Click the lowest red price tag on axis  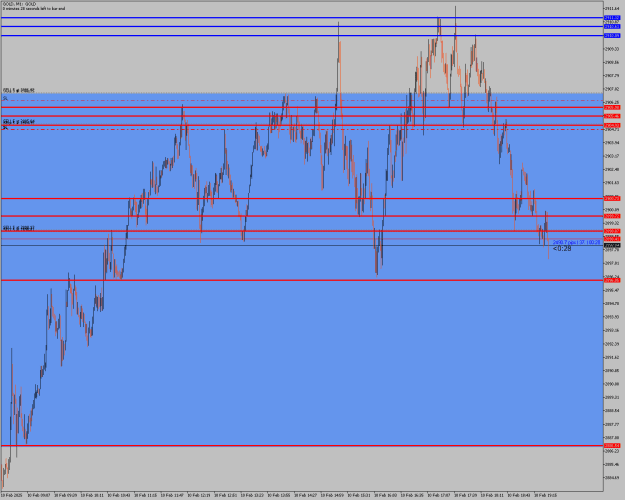click(x=612, y=445)
